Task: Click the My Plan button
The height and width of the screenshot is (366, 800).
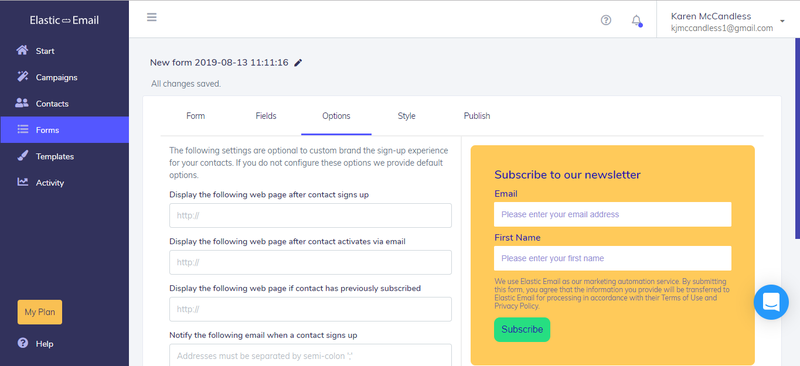Action: pyautogui.click(x=40, y=312)
